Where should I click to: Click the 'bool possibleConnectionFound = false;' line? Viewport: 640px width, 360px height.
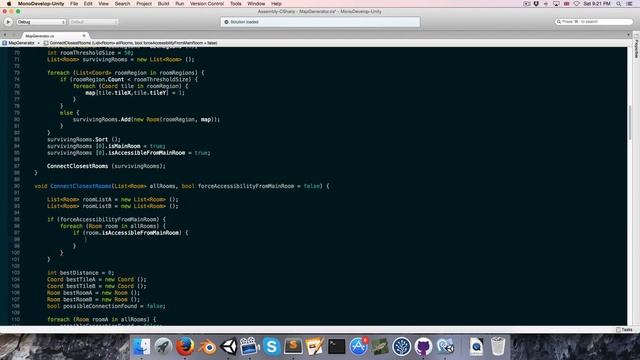106,306
